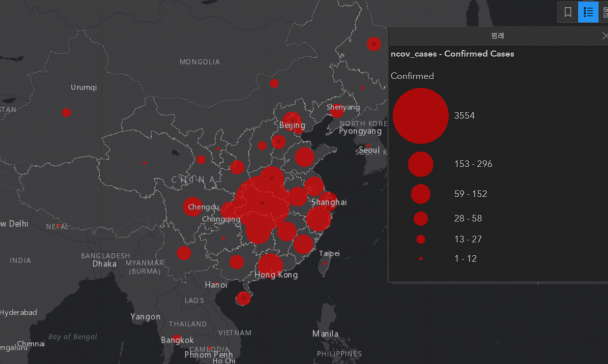The image size is (608, 364).
Task: Click the 1 - 12 legend dot symbol
Action: [421, 258]
